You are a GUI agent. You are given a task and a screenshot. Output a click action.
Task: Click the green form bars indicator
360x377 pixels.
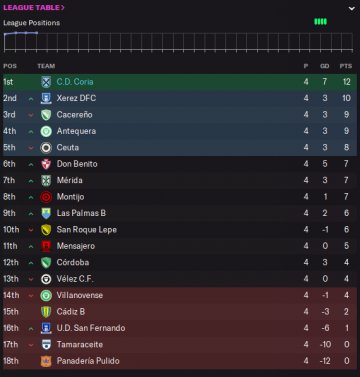(321, 22)
